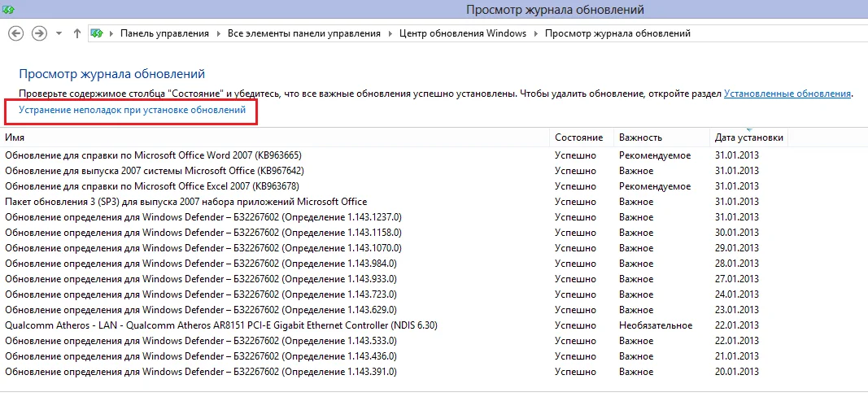The height and width of the screenshot is (410, 868).
Task: Click "Просмотр журнала обновлений" breadcrumb
Action: click(617, 33)
